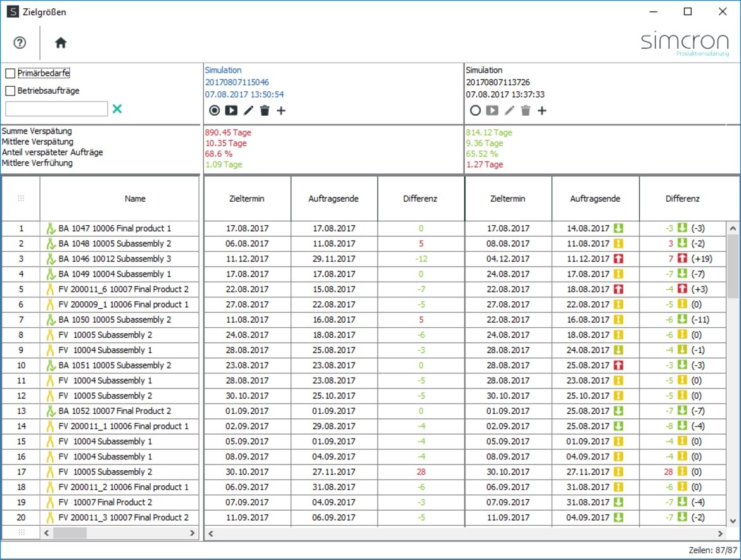This screenshot has width=741, height=560.
Task: Delete the first simulation via trash icon
Action: point(265,111)
